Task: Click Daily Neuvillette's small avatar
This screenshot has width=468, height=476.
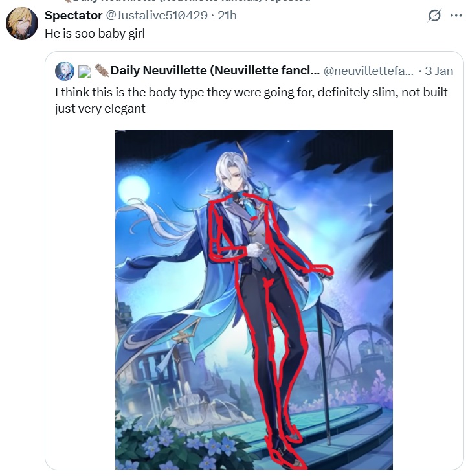Action: 65,71
